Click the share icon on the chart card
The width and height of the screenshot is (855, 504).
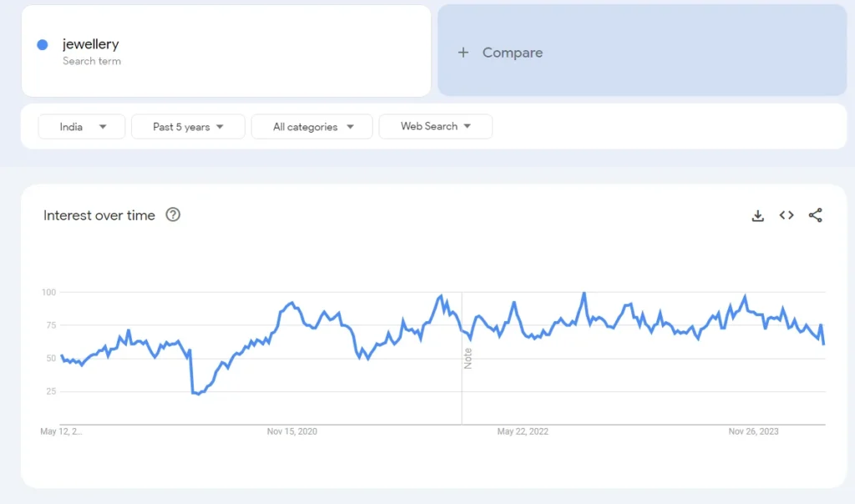[816, 215]
